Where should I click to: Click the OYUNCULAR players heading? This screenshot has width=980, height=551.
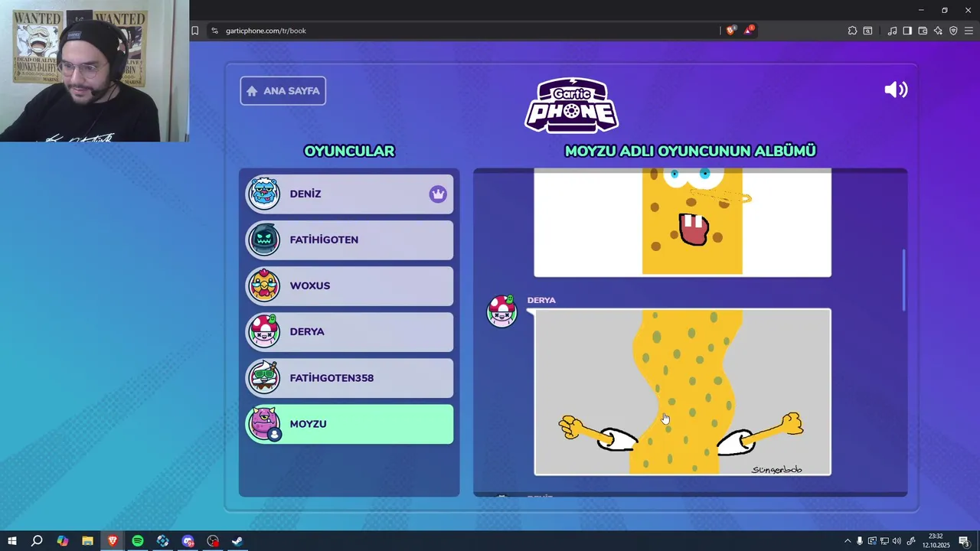click(349, 151)
